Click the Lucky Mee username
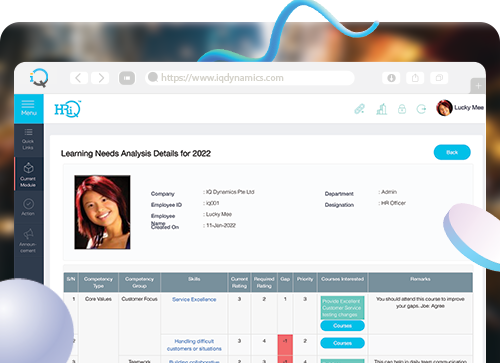Screen dimensions: 500x363 point(469,107)
